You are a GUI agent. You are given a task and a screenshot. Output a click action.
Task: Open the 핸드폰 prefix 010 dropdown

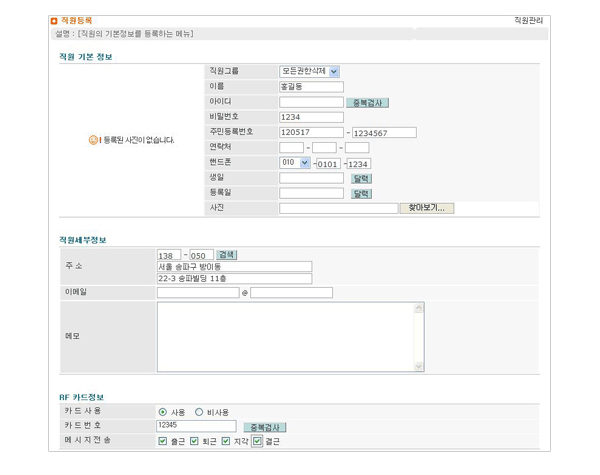pos(304,163)
